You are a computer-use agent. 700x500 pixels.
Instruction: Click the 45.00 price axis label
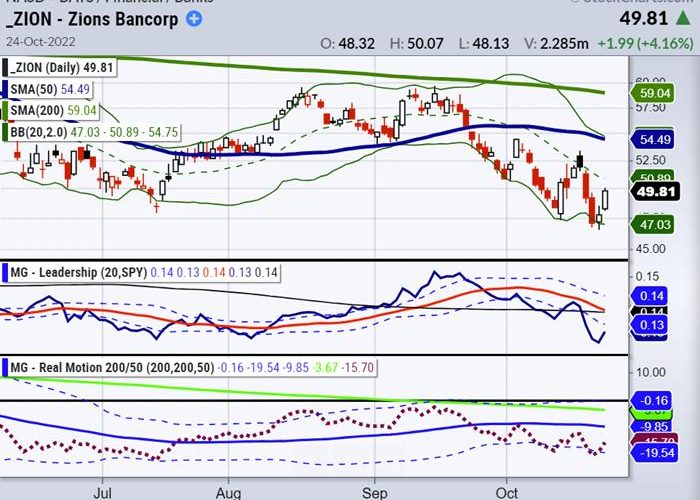(x=650, y=249)
